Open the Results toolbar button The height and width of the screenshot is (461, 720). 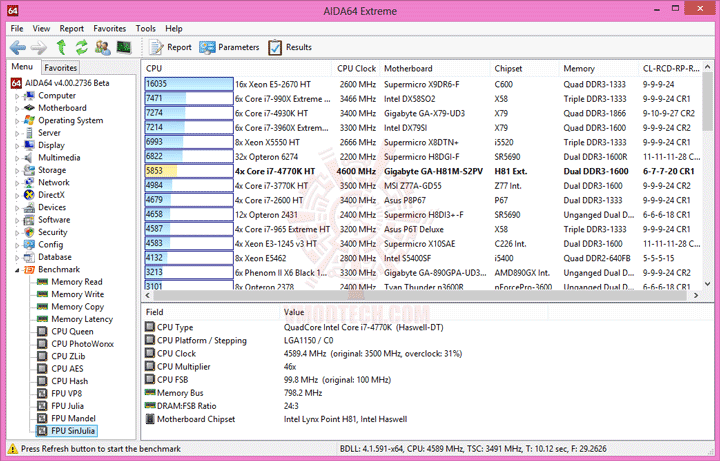coord(290,47)
